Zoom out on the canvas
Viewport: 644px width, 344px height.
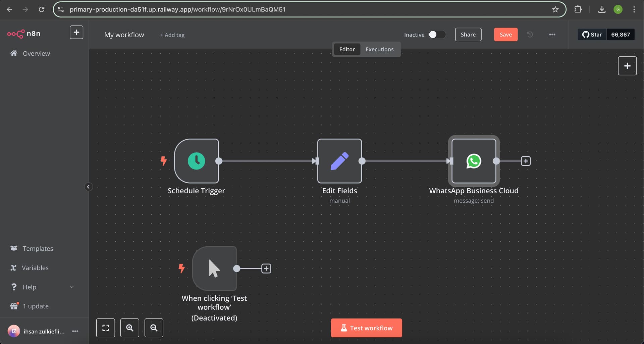click(x=154, y=328)
